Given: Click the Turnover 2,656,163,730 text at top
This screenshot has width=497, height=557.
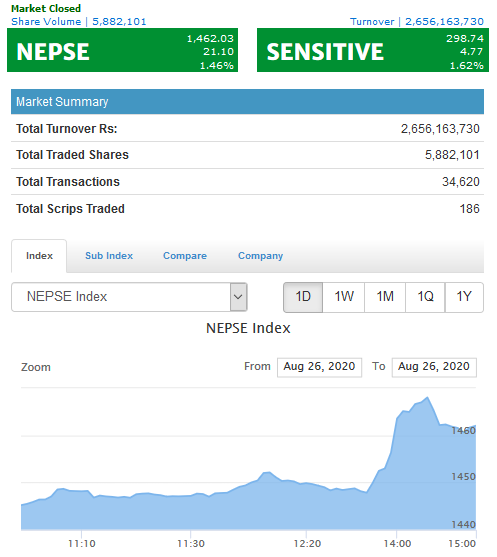Looking at the screenshot, I should coord(417,22).
